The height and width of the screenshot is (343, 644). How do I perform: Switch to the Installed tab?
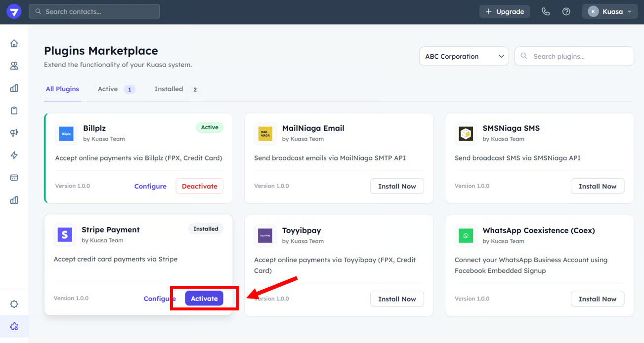tap(175, 89)
